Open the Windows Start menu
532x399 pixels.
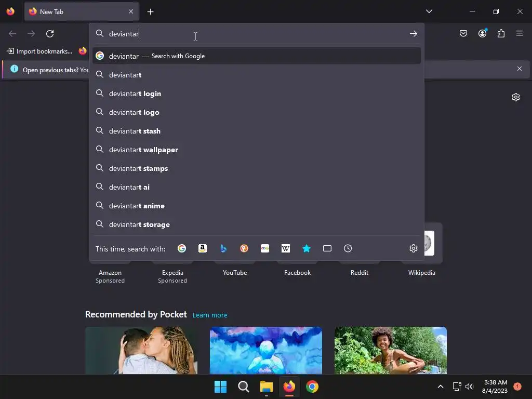tap(220, 387)
